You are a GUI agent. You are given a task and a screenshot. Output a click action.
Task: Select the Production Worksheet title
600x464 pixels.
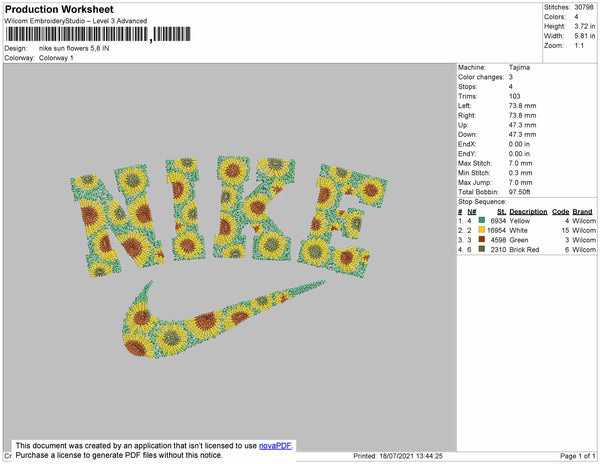pos(59,10)
